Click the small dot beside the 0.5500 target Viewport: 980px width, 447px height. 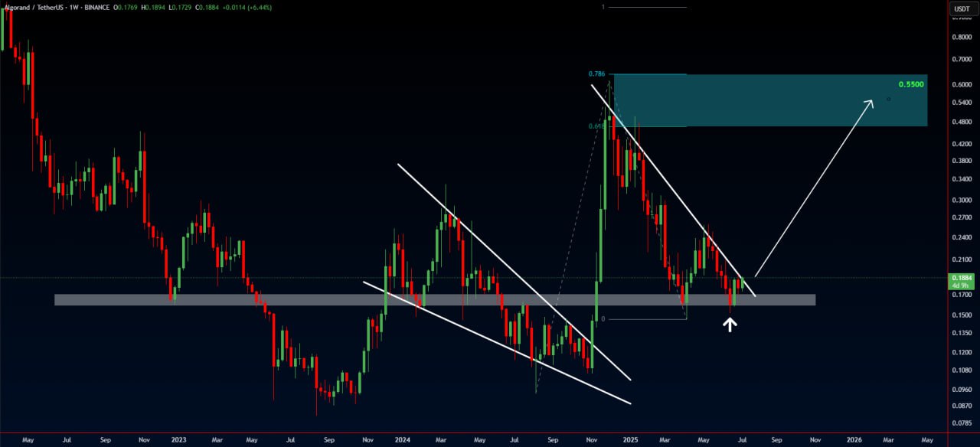(888, 99)
